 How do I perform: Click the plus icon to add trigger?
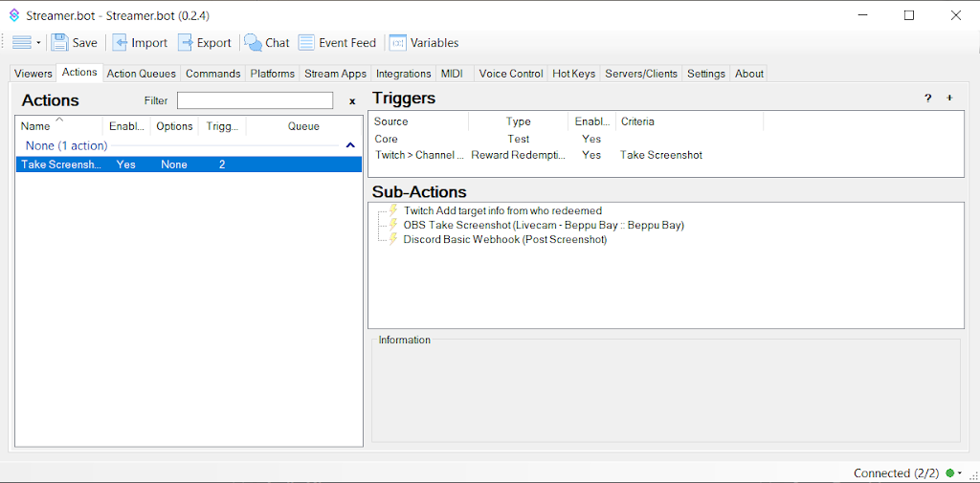click(949, 99)
